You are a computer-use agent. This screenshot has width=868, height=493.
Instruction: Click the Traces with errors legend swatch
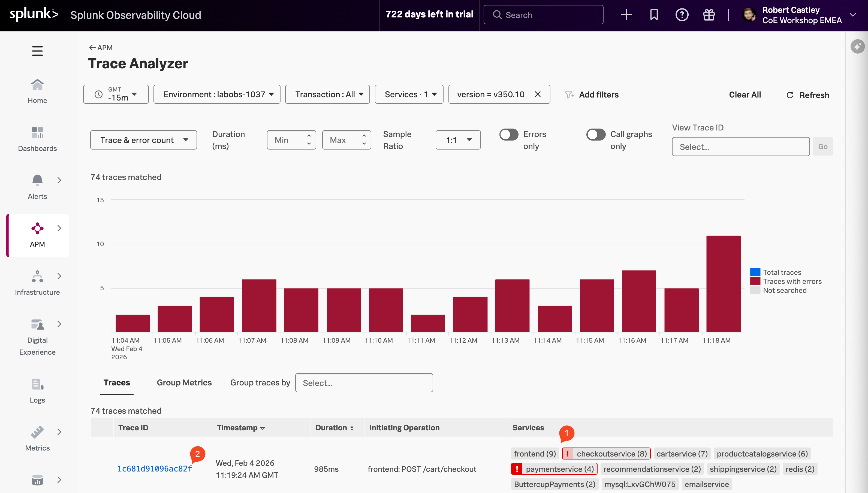(x=755, y=281)
